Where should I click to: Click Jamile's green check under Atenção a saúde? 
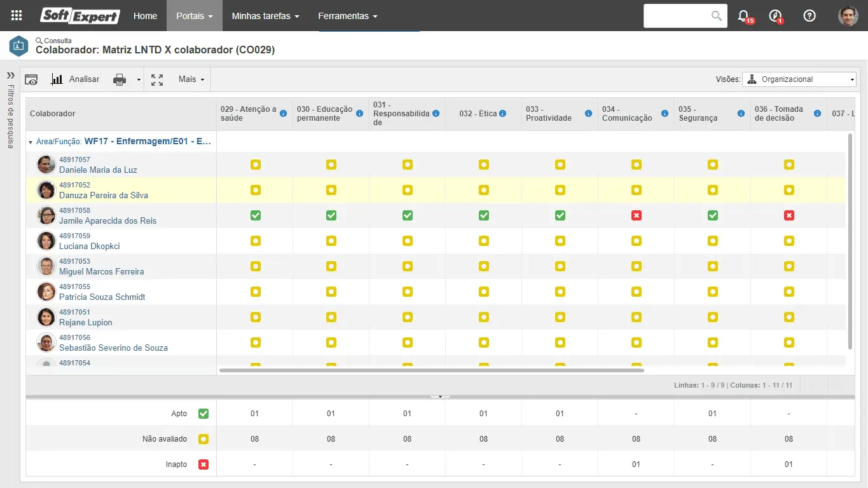point(255,215)
